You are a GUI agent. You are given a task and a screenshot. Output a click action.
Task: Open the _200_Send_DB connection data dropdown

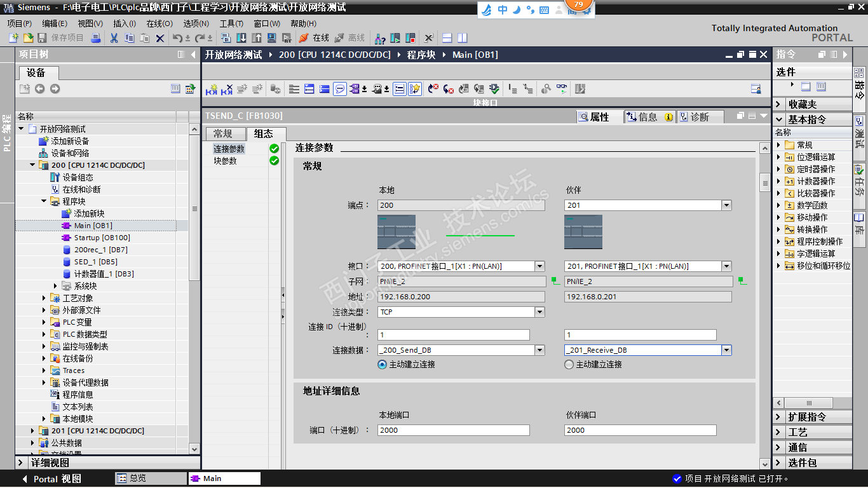(539, 350)
